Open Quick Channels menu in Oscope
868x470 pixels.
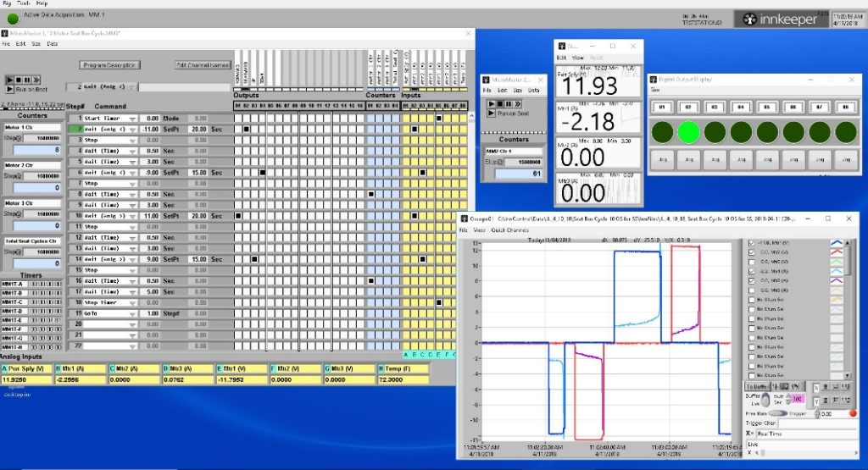pyautogui.click(x=510, y=230)
